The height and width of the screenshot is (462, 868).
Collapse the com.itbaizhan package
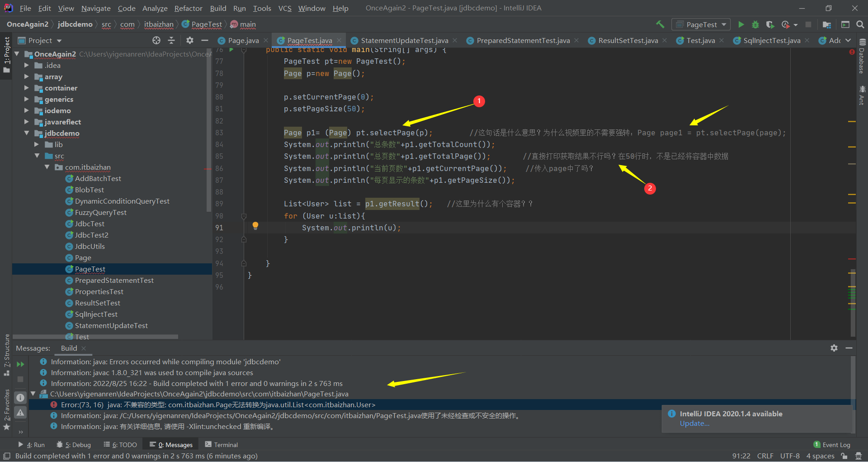click(47, 167)
